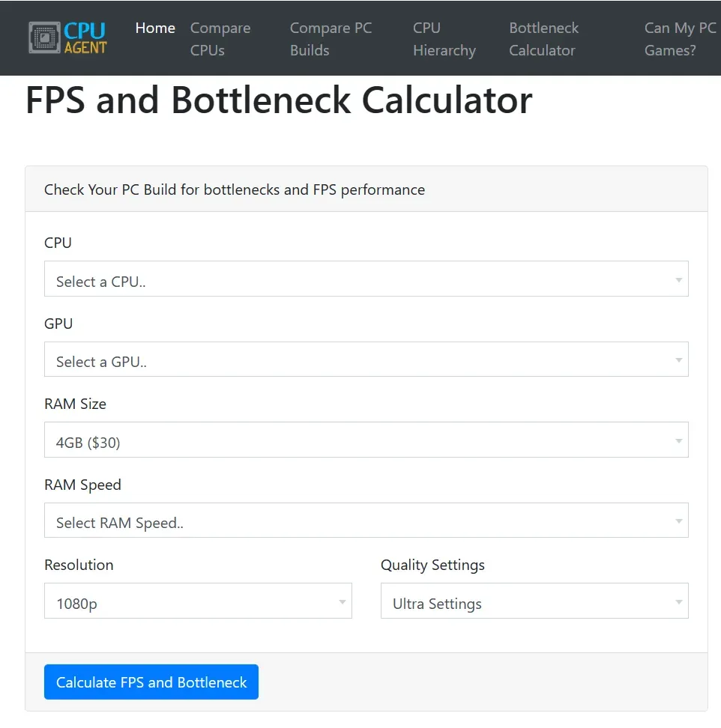This screenshot has width=721, height=728.
Task: Navigate to Compare PC Builds
Action: click(331, 39)
